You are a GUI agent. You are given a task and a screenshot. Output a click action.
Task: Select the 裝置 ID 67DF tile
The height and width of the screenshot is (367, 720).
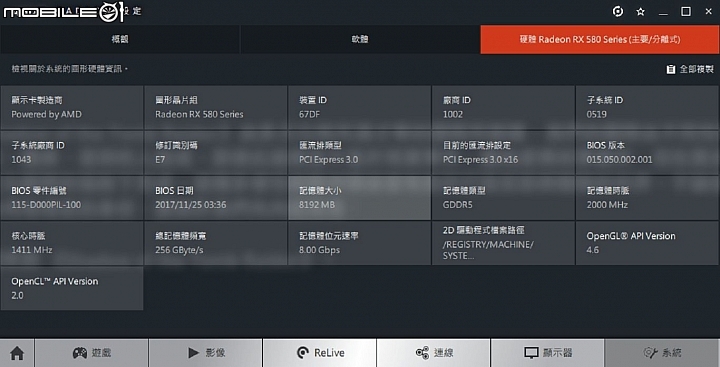coord(360,107)
